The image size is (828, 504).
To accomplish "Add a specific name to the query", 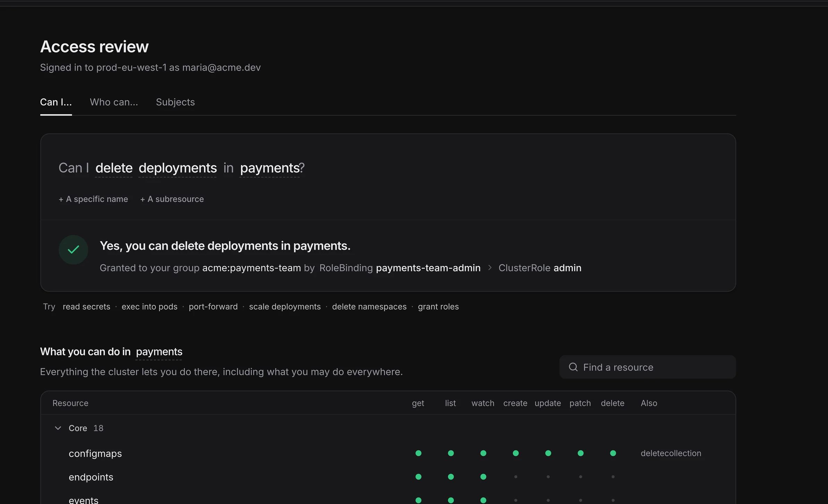I will (x=93, y=199).
